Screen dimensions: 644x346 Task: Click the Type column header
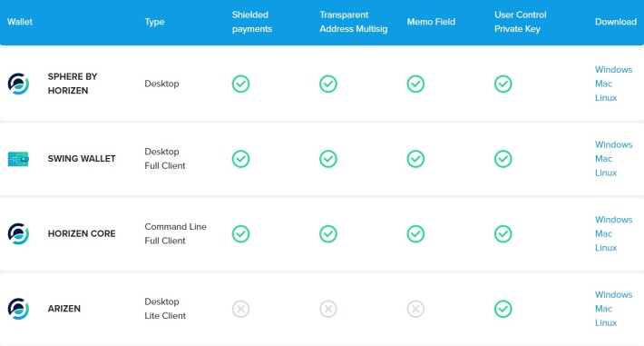click(x=154, y=22)
